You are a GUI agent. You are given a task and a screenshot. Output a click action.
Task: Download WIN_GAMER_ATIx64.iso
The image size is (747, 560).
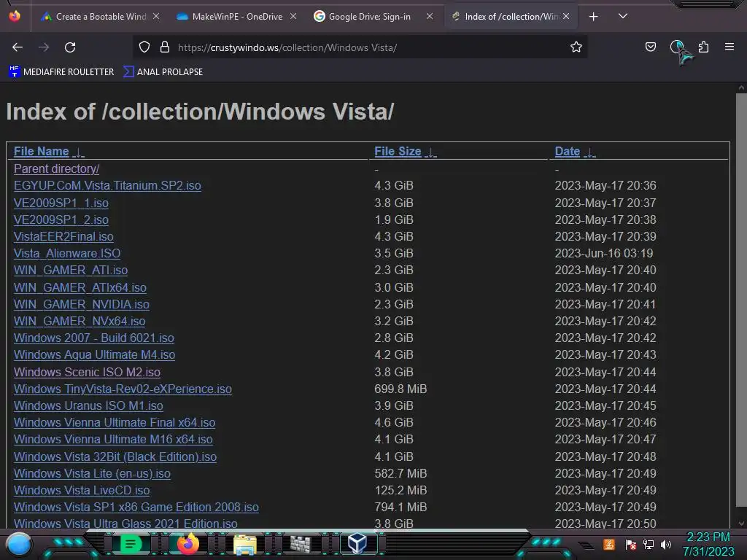tap(80, 287)
